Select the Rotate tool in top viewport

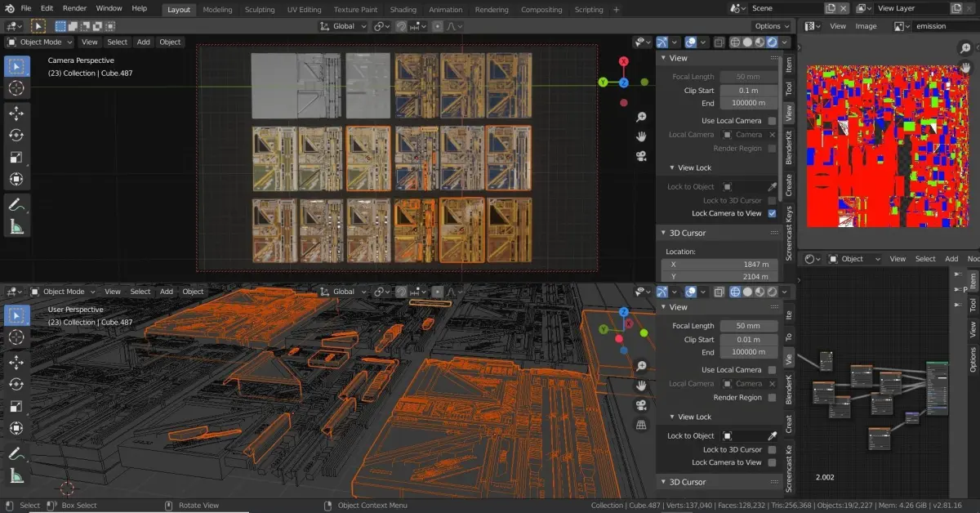pos(16,135)
